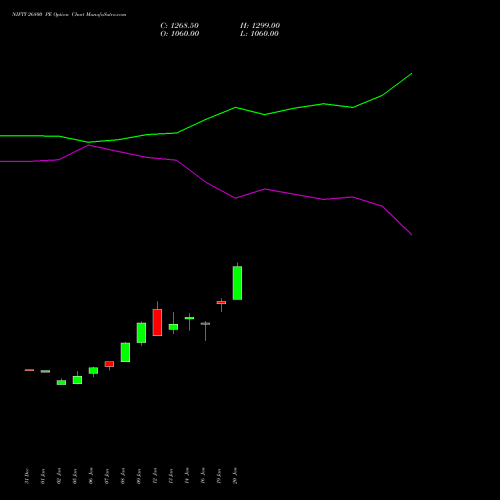Click the 13 Jan date axis label
Image resolution: width=500 pixels, height=500 pixels.
(x=171, y=476)
